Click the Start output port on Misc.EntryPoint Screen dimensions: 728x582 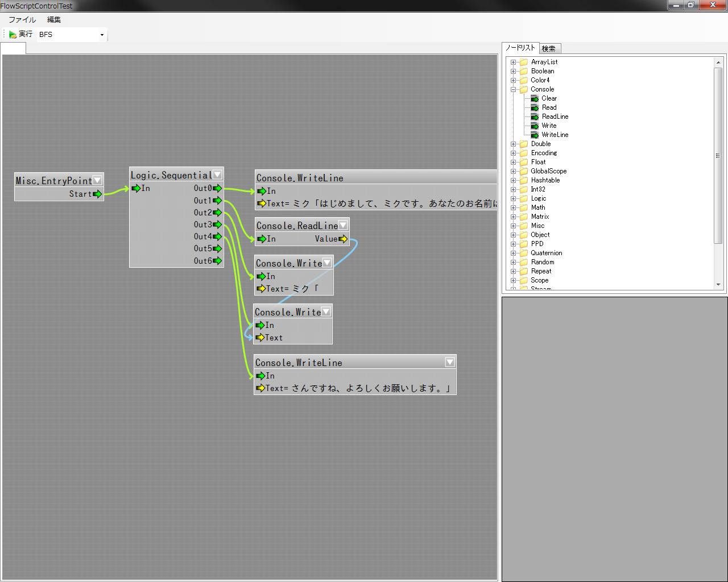pyautogui.click(x=97, y=194)
